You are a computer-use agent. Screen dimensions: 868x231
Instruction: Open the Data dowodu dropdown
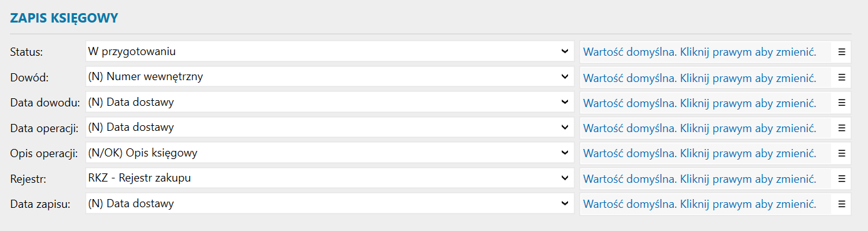(x=329, y=102)
